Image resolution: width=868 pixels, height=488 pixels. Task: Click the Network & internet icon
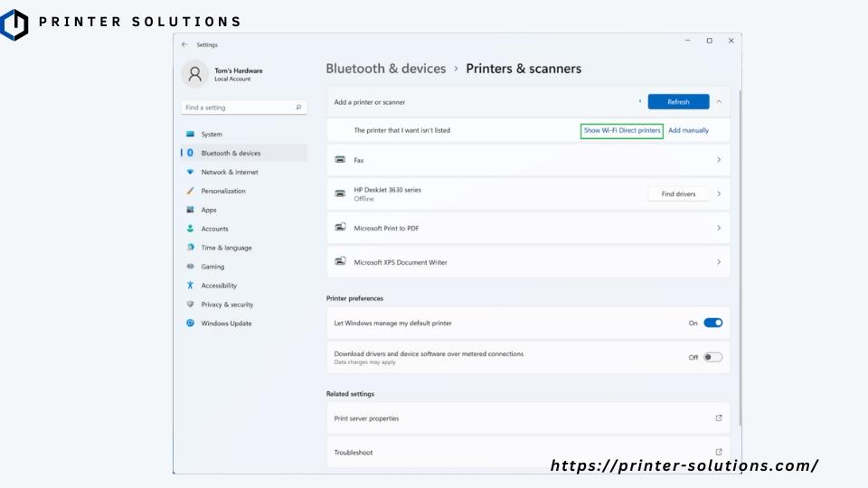pos(190,172)
